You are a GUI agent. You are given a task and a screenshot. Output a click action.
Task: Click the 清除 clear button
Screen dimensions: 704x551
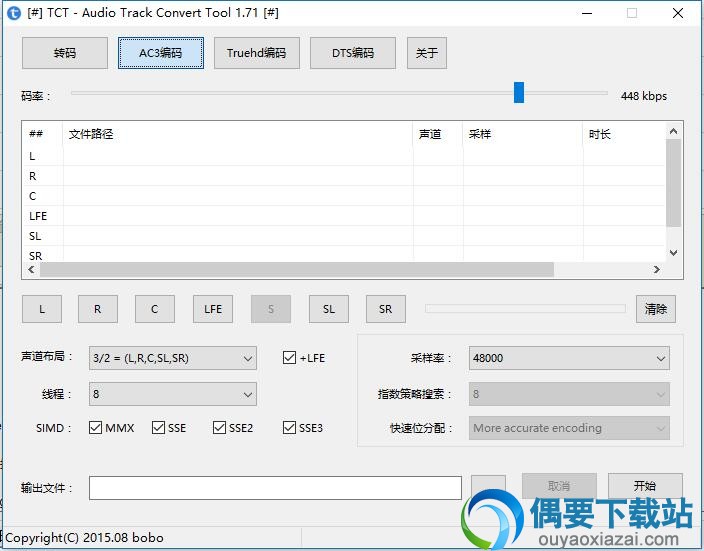point(656,309)
